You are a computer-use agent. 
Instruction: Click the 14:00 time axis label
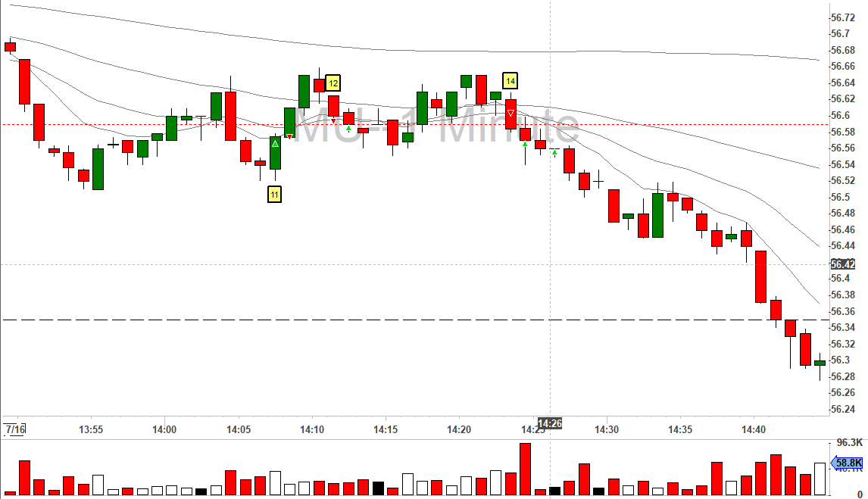point(164,429)
